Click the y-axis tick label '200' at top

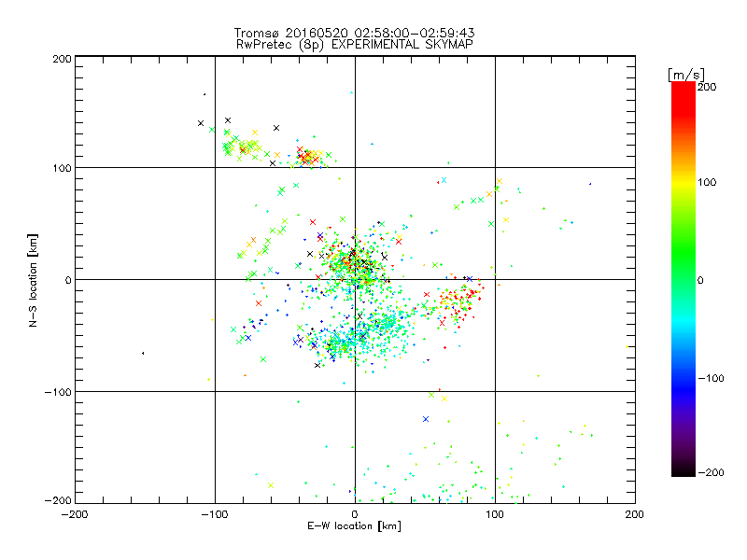62,59
